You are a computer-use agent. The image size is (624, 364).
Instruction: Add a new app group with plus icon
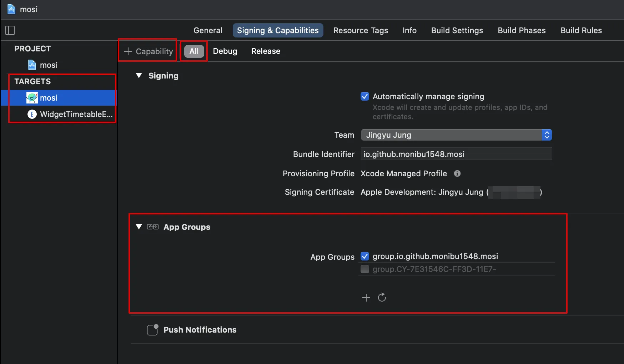tap(366, 298)
